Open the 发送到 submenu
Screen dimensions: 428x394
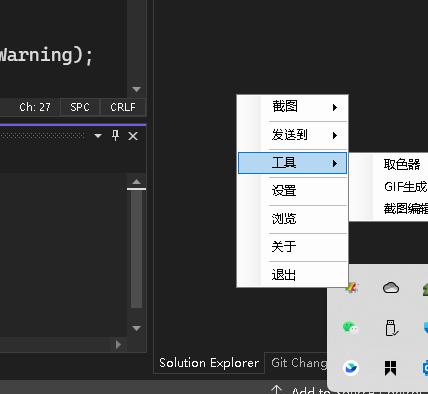pos(292,135)
